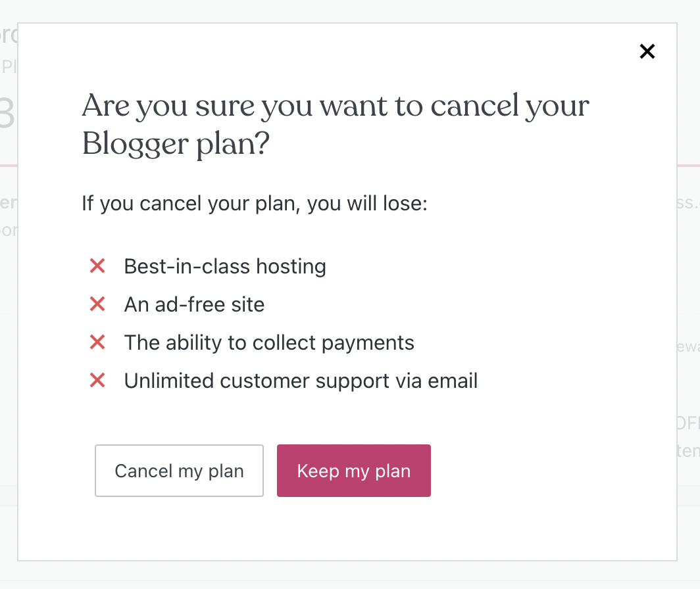Click 'Unlimited customer support via email' text
Image resolution: width=700 pixels, height=589 pixels.
301,381
